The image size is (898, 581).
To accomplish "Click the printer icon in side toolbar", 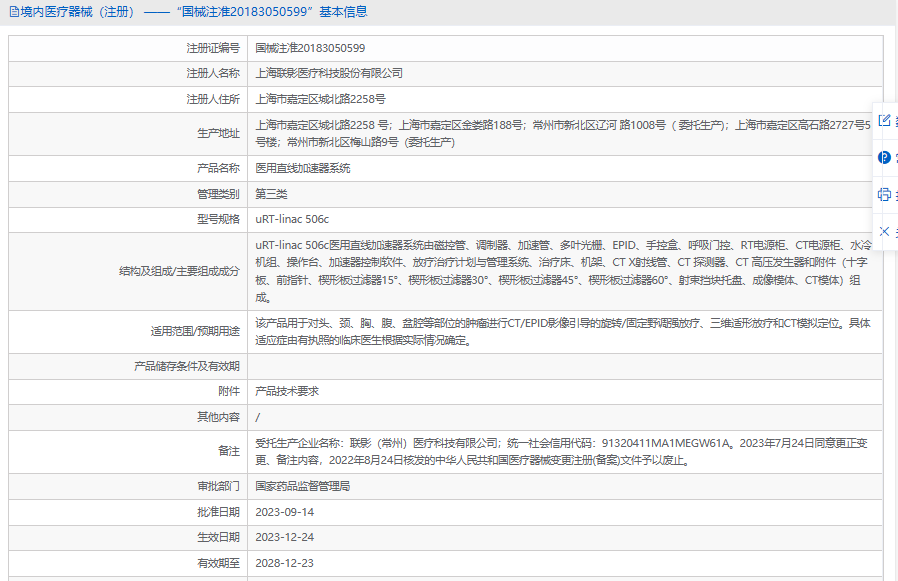I will click(884, 194).
